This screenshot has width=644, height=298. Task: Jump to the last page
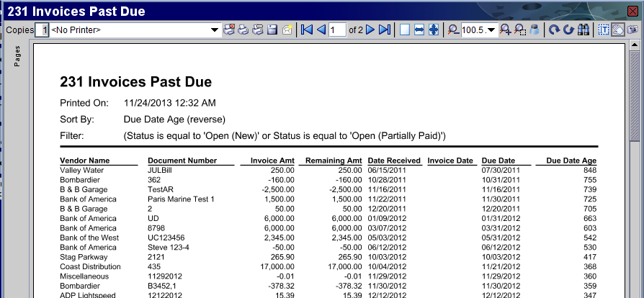tap(385, 30)
